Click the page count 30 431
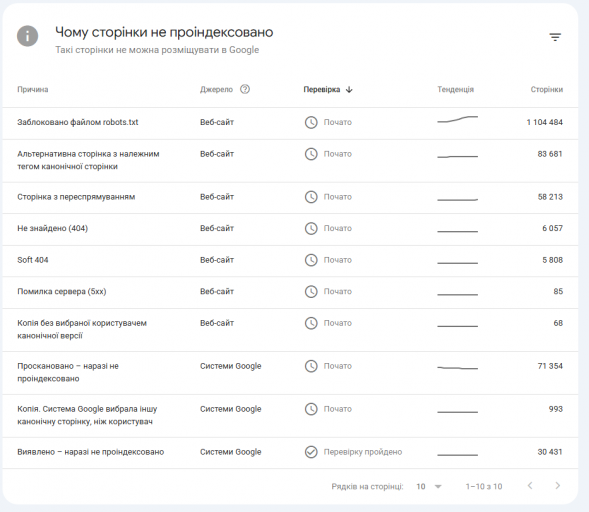The image size is (589, 512). [x=550, y=452]
